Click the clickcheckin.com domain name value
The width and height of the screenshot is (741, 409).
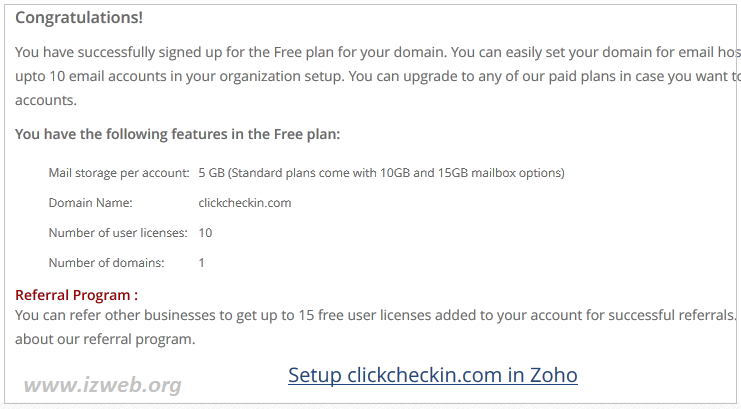click(x=245, y=203)
